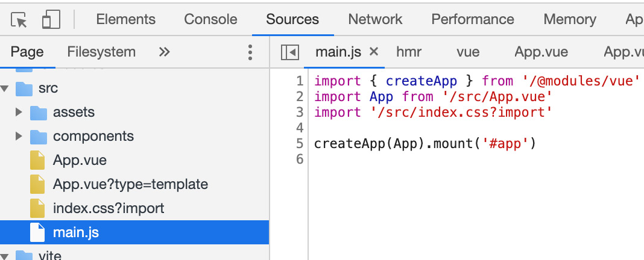The width and height of the screenshot is (644, 260).
Task: Go to the Memory tab
Action: 570,19
